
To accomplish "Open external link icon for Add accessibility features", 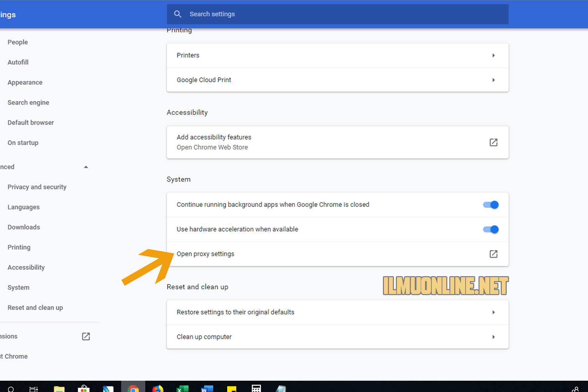I will pos(493,142).
